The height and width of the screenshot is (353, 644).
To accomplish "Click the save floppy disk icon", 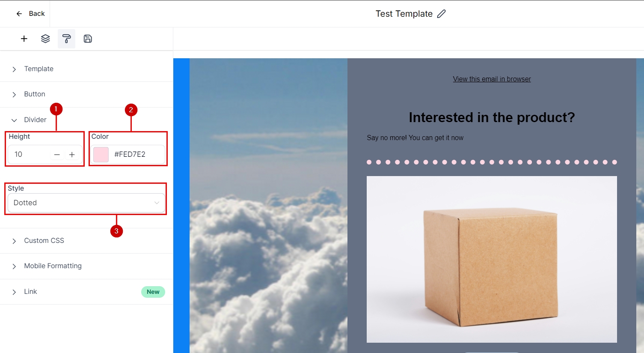I will click(x=88, y=39).
